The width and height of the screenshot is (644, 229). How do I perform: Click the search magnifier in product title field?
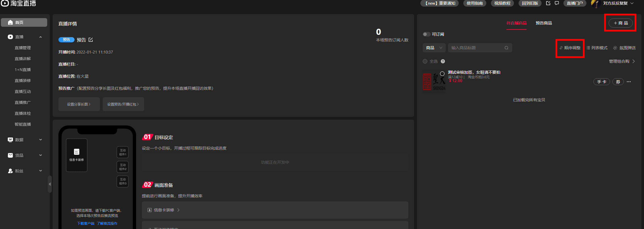[506, 48]
